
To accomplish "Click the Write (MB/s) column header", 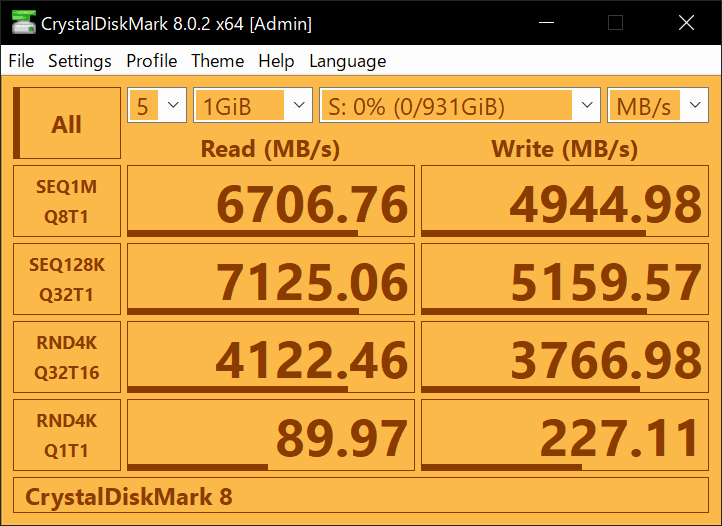I will [x=565, y=149].
